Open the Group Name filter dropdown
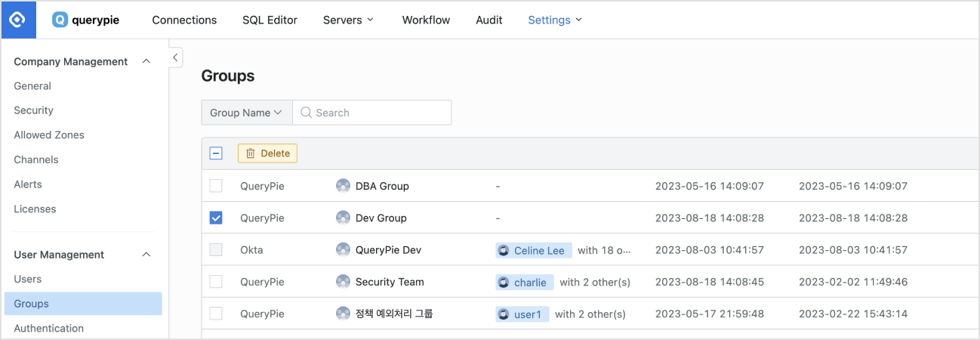 pyautogui.click(x=247, y=113)
